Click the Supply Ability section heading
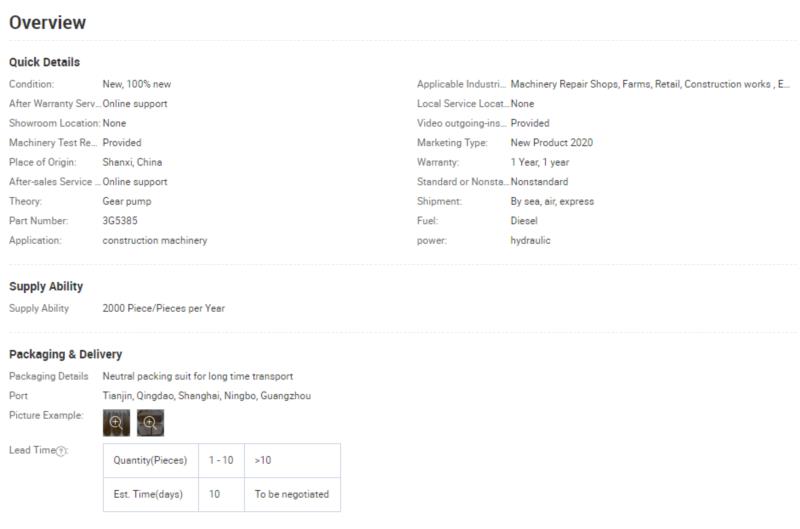This screenshot has width=800, height=529. (46, 287)
